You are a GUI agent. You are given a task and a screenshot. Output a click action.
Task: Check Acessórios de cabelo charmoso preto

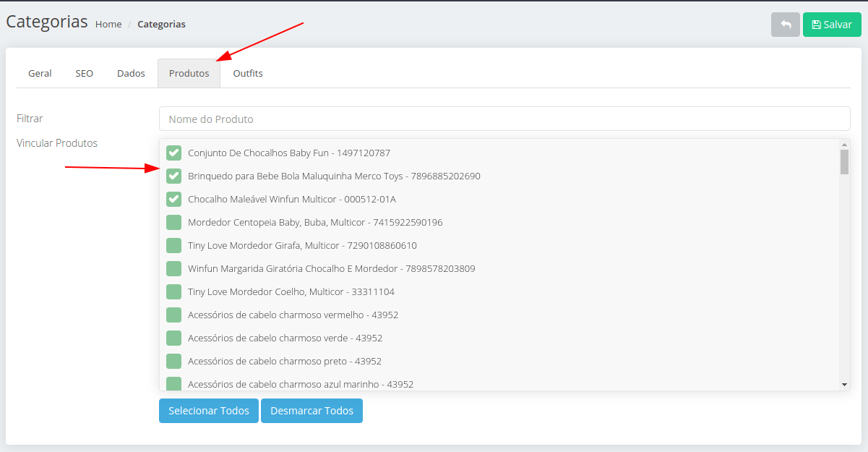173,361
